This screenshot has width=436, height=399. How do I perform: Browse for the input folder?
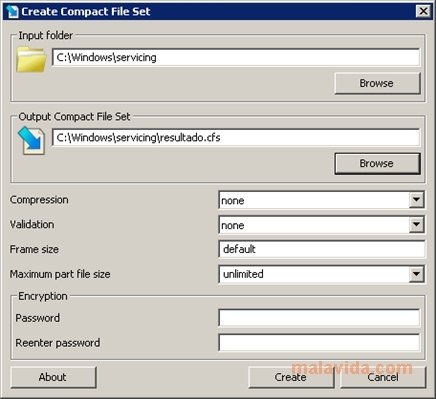click(377, 83)
